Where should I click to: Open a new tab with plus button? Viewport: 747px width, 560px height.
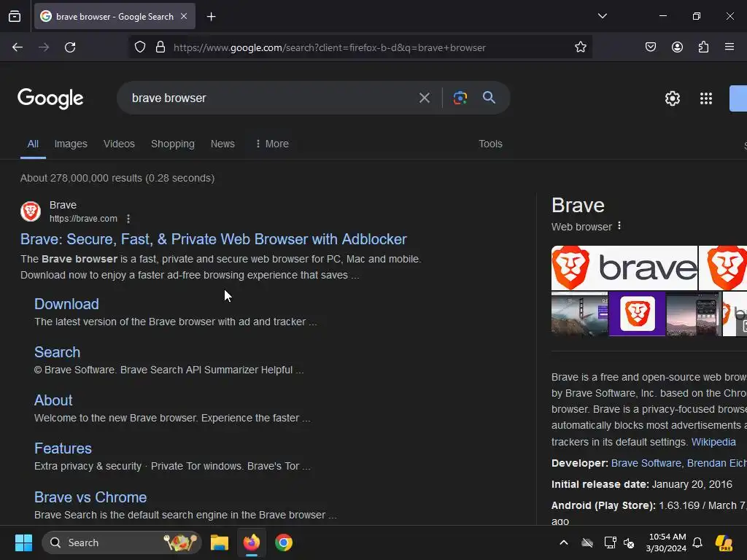pos(211,17)
